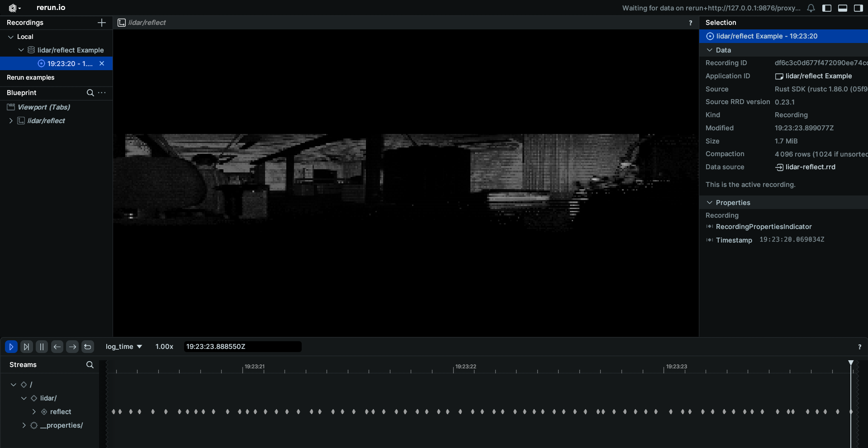
Task: Open the log_time timeline dropdown
Action: pos(123,347)
